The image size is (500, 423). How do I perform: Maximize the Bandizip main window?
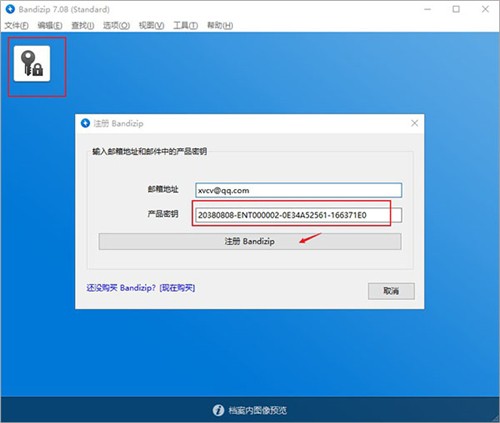(x=456, y=9)
